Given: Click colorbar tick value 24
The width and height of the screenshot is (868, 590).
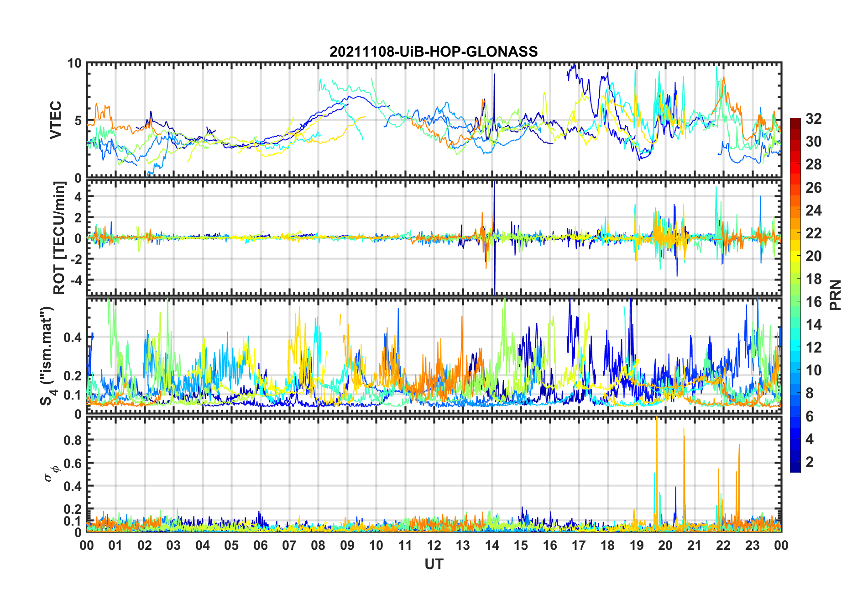Looking at the screenshot, I should click(814, 211).
